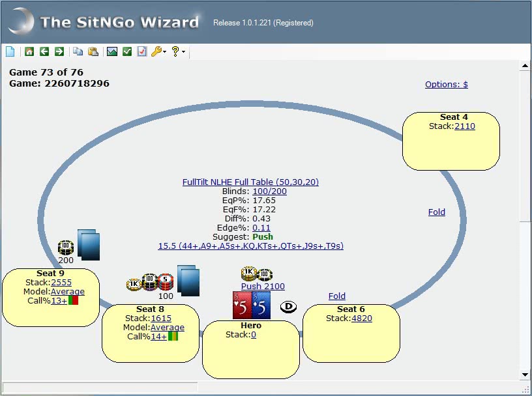Click the EqP% value 17.65
The height and width of the screenshot is (396, 532).
coord(264,201)
